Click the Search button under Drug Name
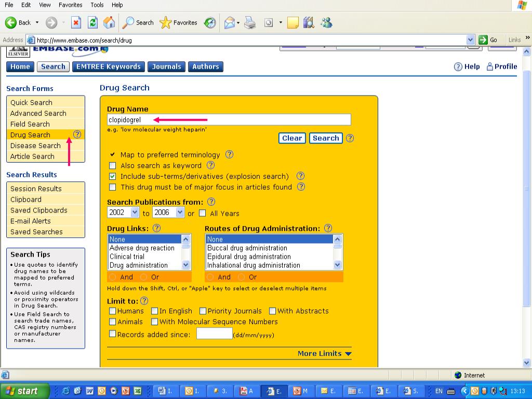 (x=326, y=138)
